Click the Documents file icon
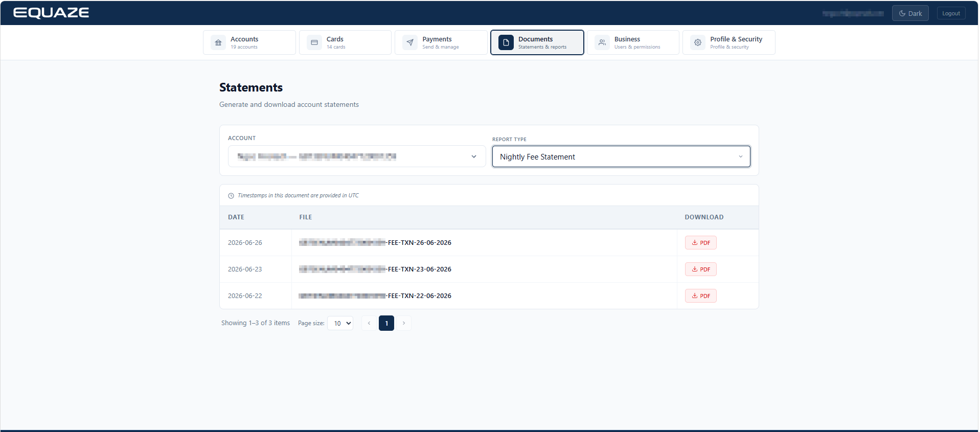The height and width of the screenshot is (432, 980). [506, 42]
